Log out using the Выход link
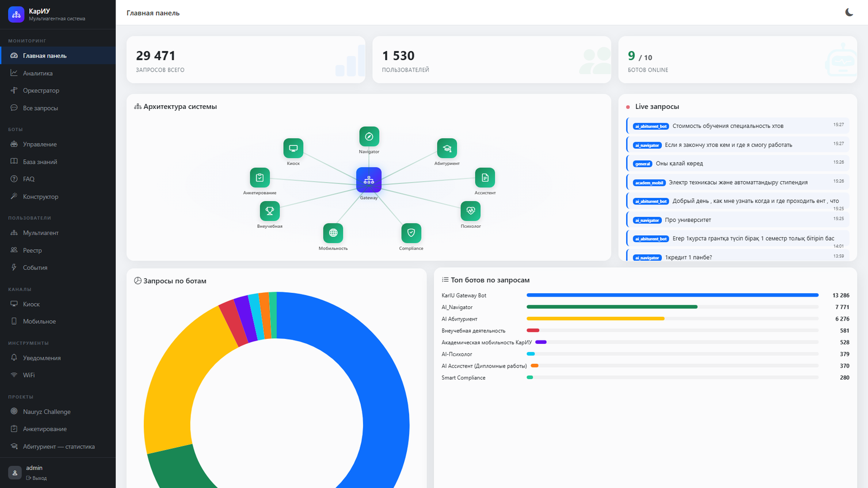The height and width of the screenshot is (488, 868). coord(36,478)
